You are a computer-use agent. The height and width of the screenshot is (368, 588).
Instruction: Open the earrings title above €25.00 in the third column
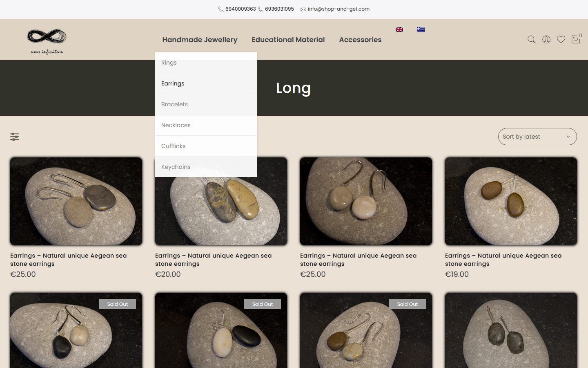359,260
